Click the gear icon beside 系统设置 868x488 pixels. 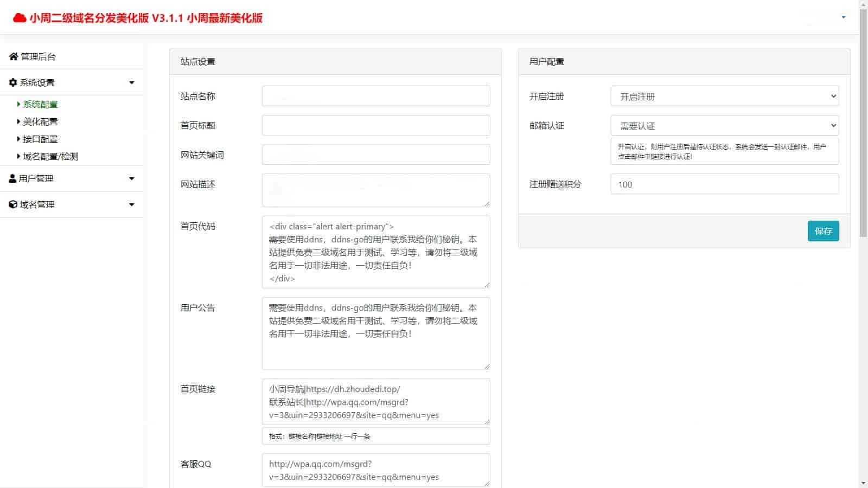click(13, 82)
